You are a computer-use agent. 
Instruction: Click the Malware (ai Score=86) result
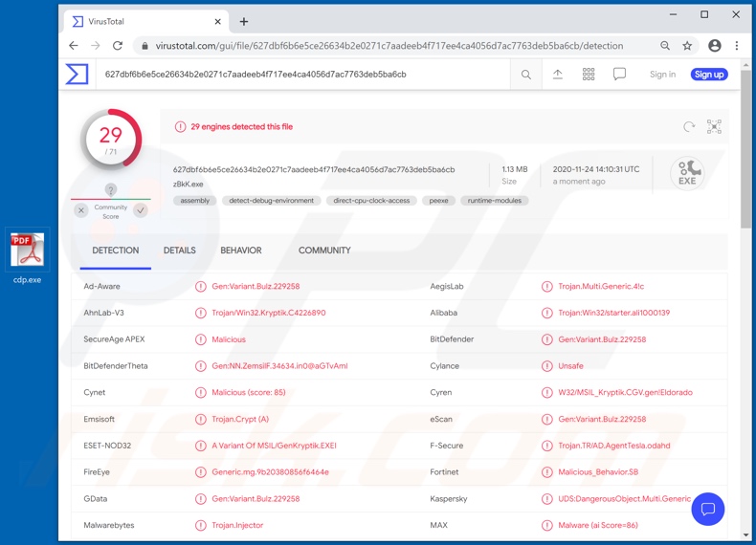coord(598,525)
